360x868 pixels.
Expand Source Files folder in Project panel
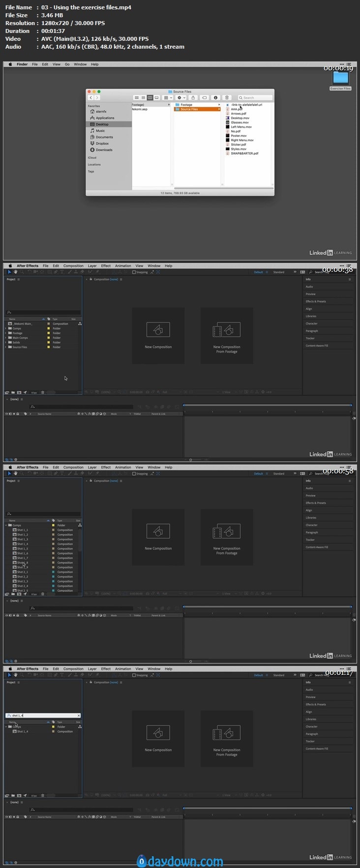6,347
